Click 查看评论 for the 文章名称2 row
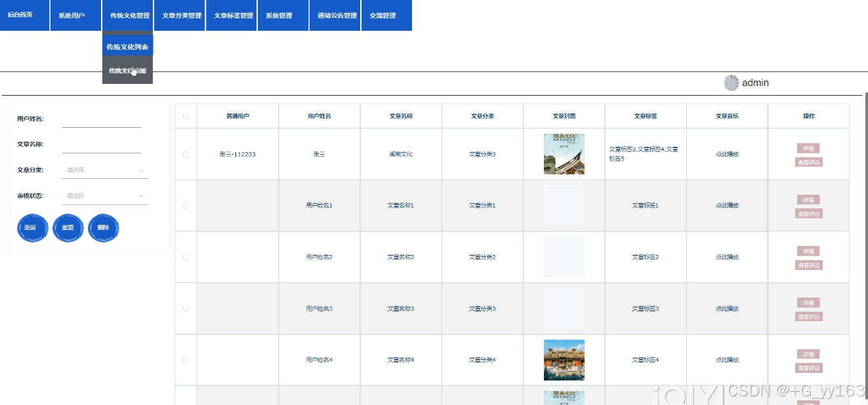Screen dimensions: 868x405 coord(808,265)
